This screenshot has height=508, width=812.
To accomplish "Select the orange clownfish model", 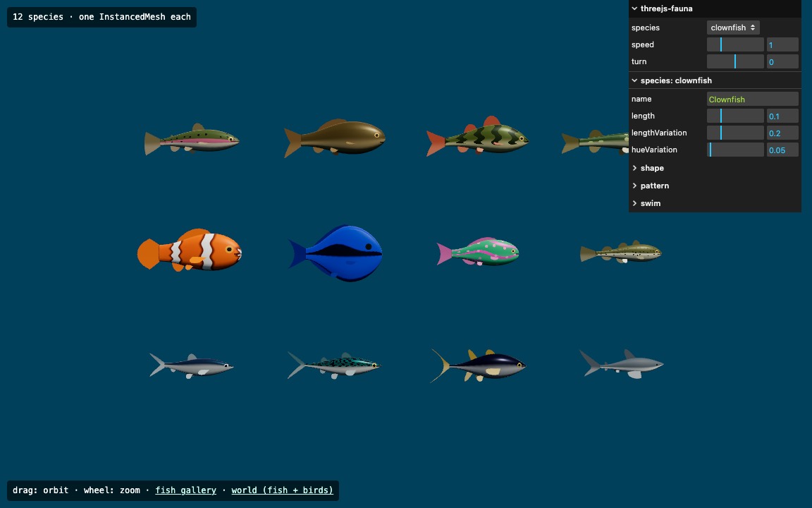I will click(x=190, y=250).
